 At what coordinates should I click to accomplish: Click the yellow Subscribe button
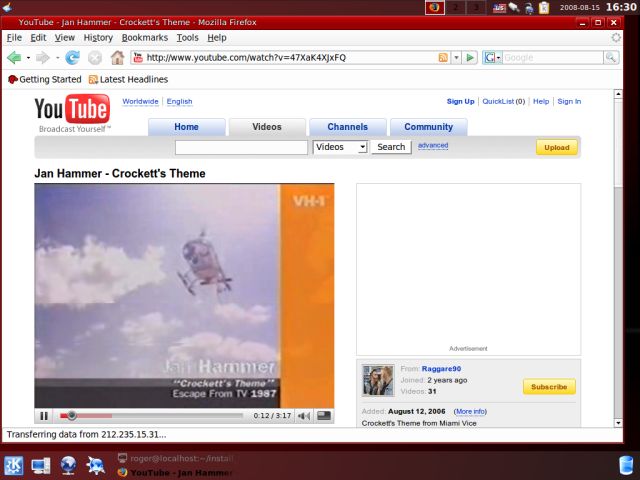coord(549,387)
